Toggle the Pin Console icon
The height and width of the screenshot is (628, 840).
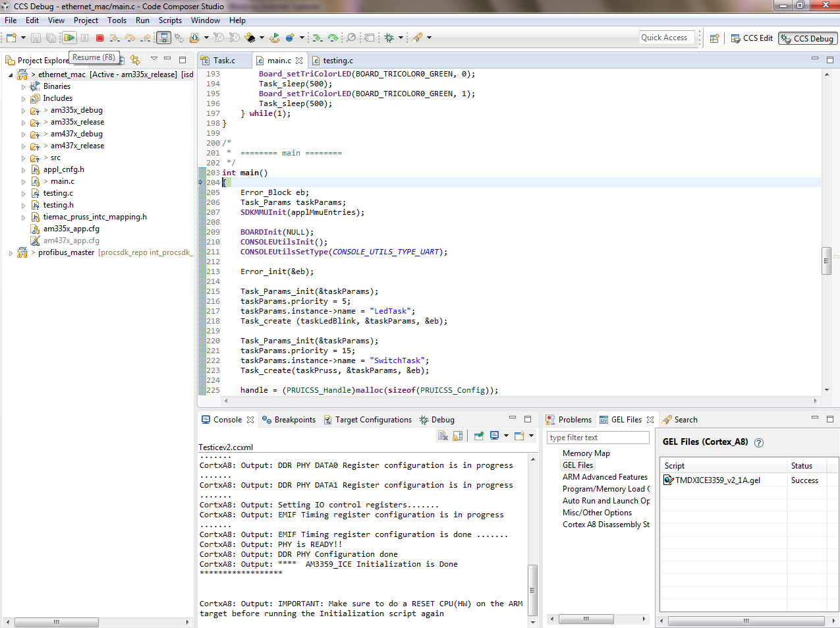click(x=479, y=436)
